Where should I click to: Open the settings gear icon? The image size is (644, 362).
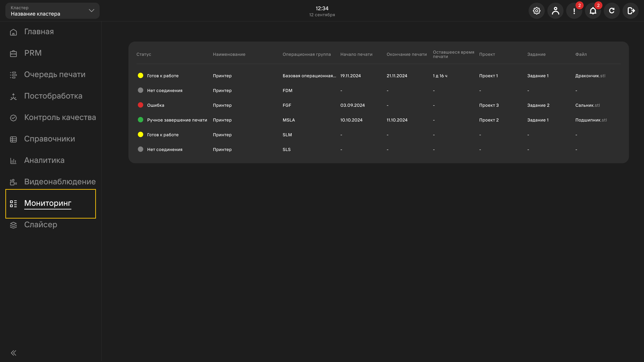536,11
